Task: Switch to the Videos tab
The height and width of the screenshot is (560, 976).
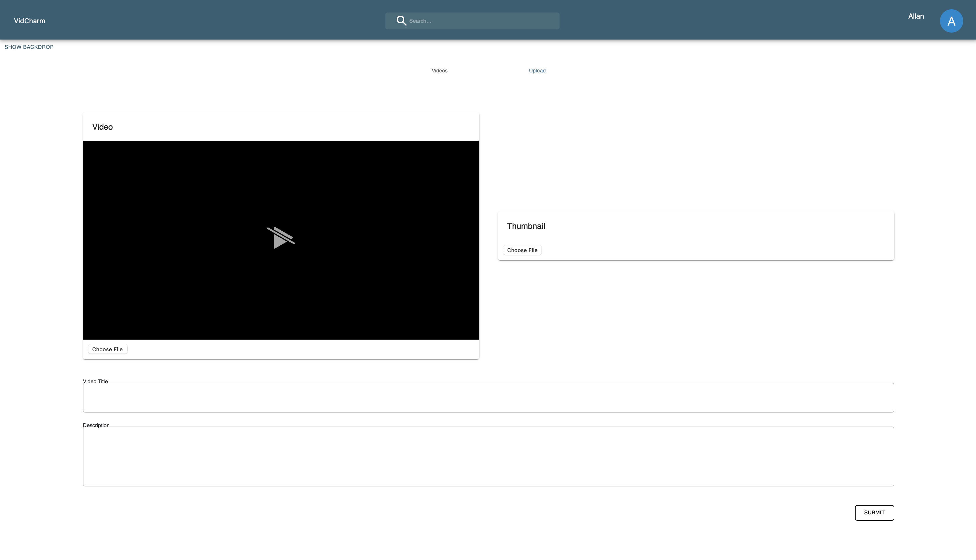Action: 439,70
